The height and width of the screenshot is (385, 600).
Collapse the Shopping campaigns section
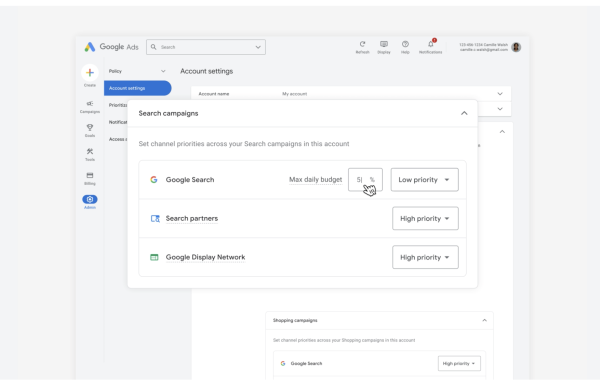(x=484, y=320)
